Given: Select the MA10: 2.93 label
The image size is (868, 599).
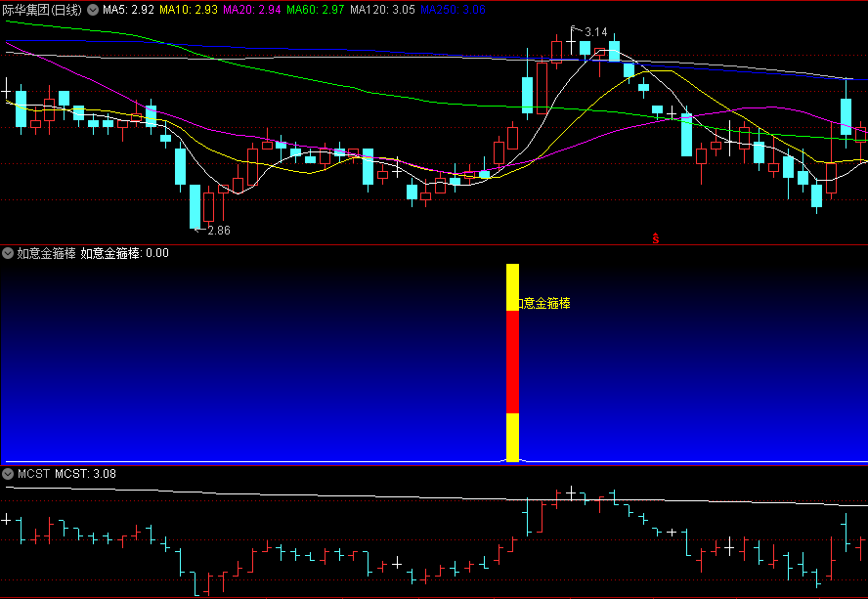Looking at the screenshot, I should 189,10.
